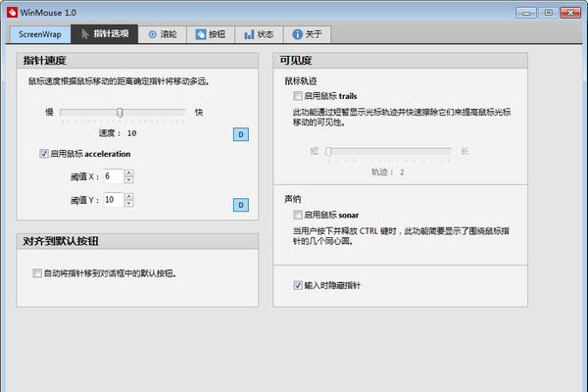Viewport: 588px width, 392px height.
Task: Click the 声纳 subsection label
Action: (293, 199)
